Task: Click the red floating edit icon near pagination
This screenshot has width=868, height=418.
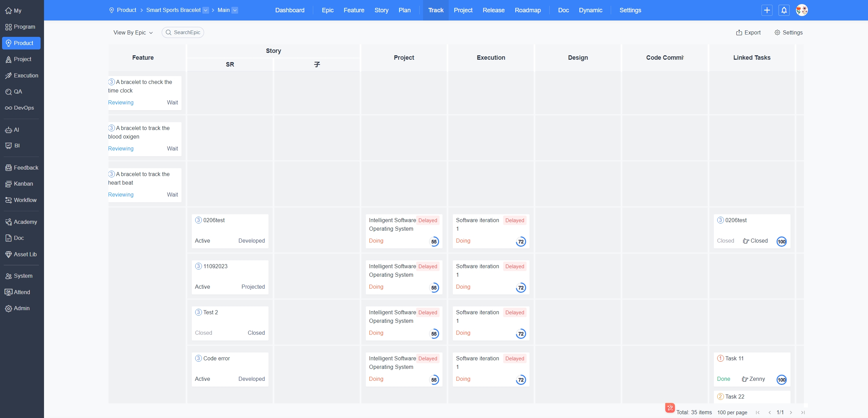Action: point(670,408)
